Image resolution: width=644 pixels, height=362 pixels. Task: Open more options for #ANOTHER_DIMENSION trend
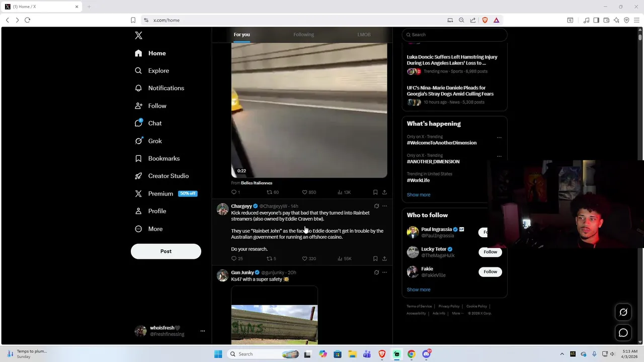499,156
